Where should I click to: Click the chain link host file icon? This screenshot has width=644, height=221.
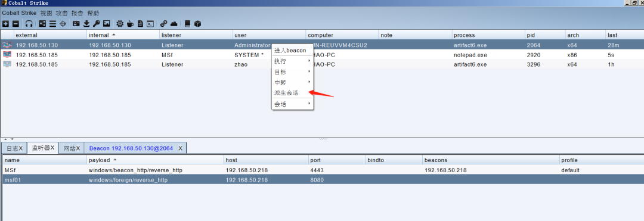(x=163, y=24)
